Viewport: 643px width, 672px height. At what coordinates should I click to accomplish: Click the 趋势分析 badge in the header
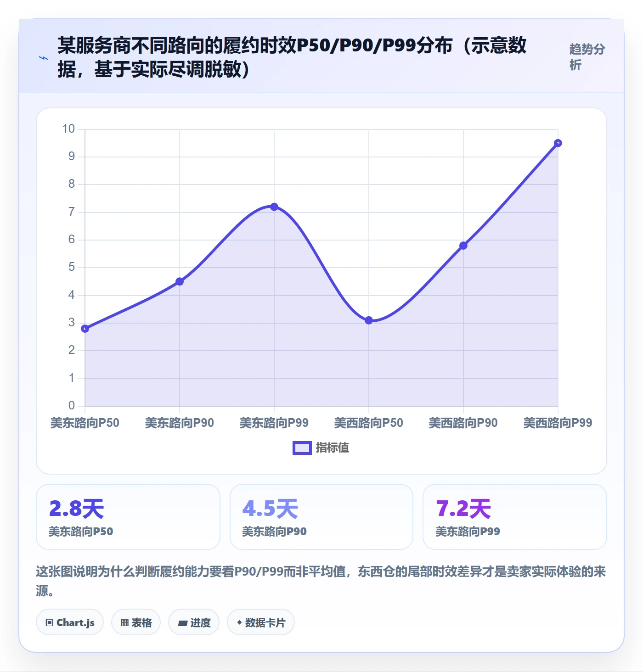(x=587, y=57)
